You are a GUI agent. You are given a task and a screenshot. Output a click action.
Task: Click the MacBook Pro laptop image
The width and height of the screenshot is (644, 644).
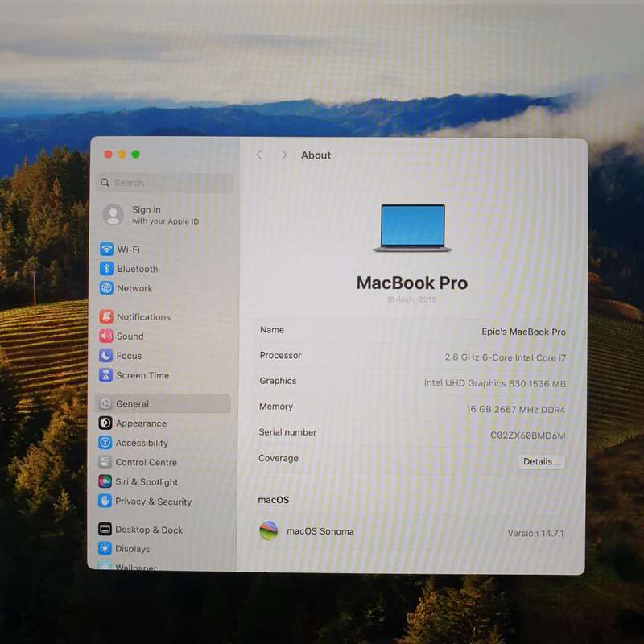[x=412, y=228]
